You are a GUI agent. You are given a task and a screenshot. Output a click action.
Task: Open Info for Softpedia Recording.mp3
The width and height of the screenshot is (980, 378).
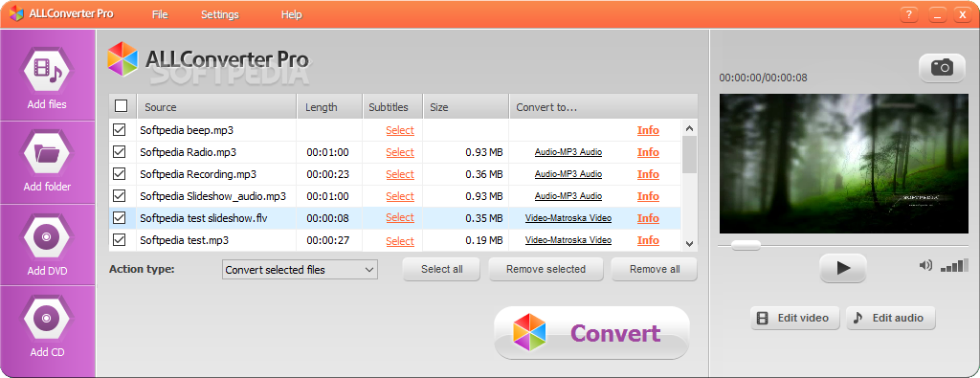click(x=648, y=174)
